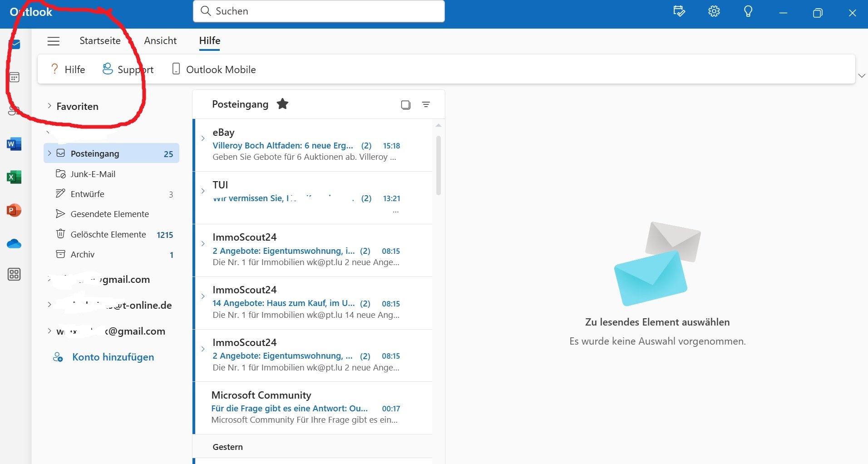Click the Archiv count 1
Viewport: 868px width, 464px height.
[172, 255]
